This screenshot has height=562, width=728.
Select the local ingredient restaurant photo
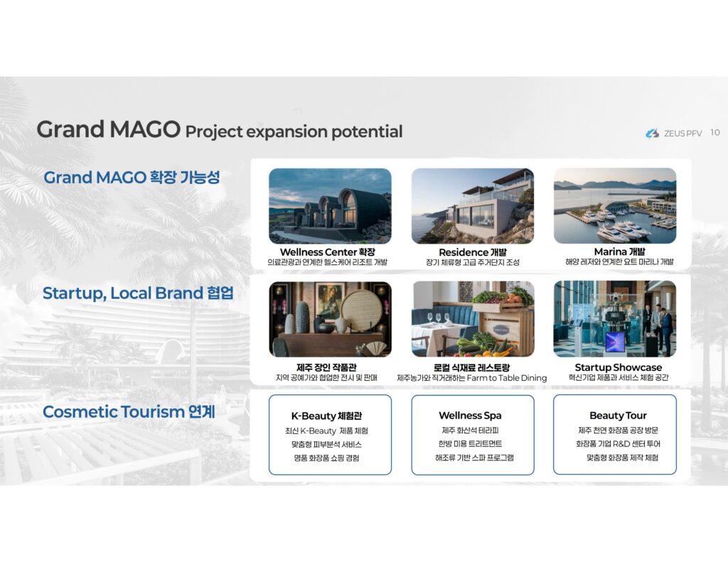point(473,319)
